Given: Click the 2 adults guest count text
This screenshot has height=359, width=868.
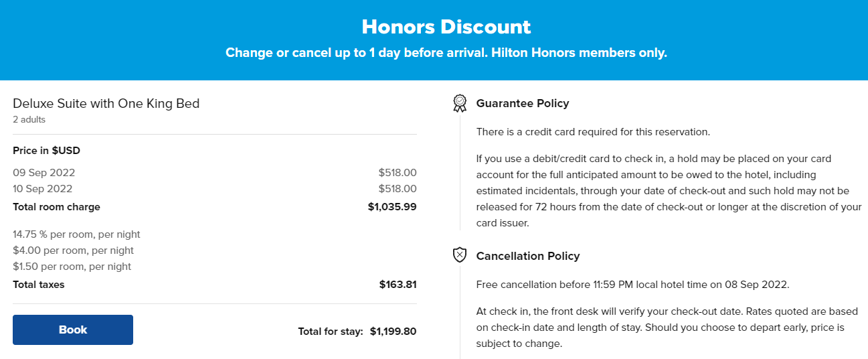Looking at the screenshot, I should coord(29,119).
